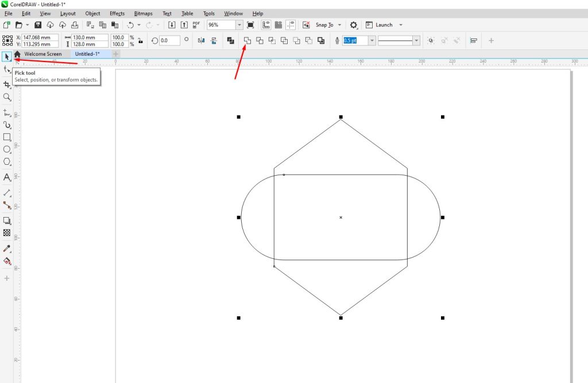Switch to the Welcome Screen tab
The width and height of the screenshot is (588, 383).
(x=42, y=54)
